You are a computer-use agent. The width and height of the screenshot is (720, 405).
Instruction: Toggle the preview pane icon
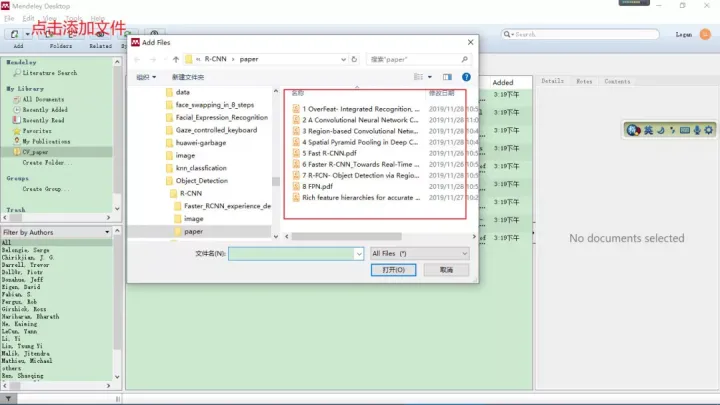click(447, 77)
